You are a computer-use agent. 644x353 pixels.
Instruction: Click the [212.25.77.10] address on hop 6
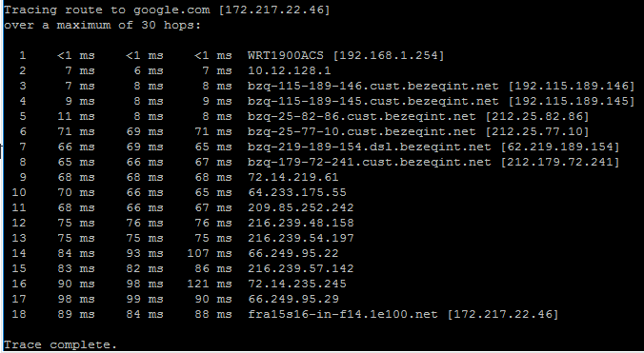point(537,131)
